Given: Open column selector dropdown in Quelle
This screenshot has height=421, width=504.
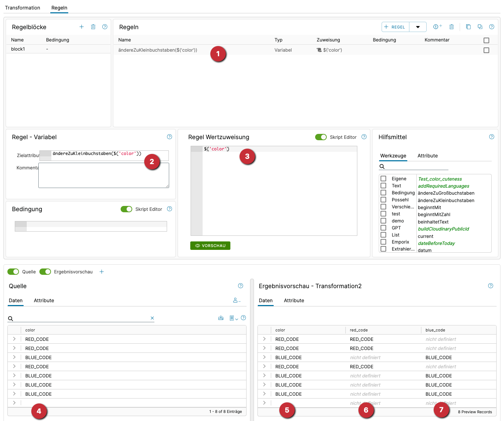Looking at the screenshot, I should point(234,318).
